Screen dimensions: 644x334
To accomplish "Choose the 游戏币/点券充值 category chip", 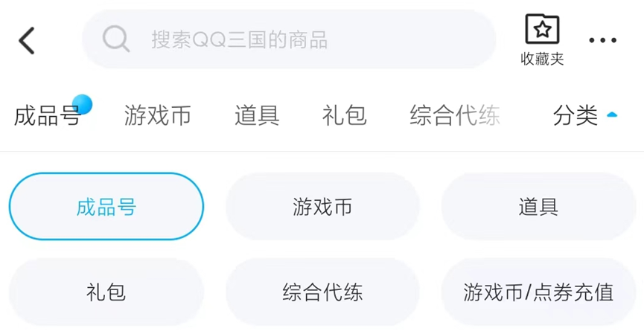I will tap(538, 292).
